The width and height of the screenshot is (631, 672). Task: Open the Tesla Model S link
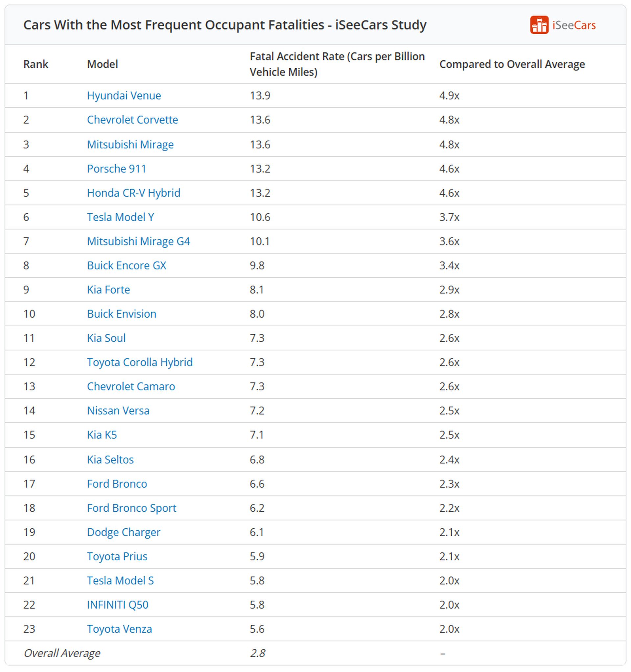(x=120, y=581)
